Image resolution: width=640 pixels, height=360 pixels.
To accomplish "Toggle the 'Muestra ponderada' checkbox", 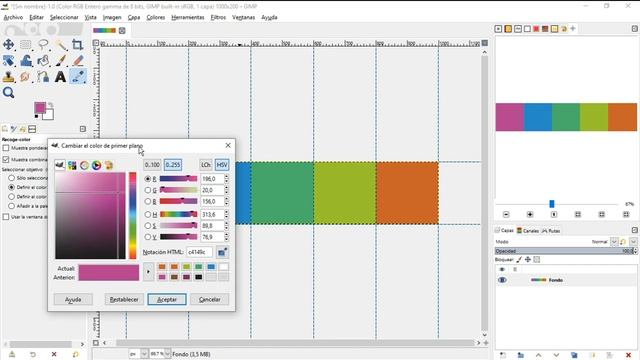I will pos(6,148).
